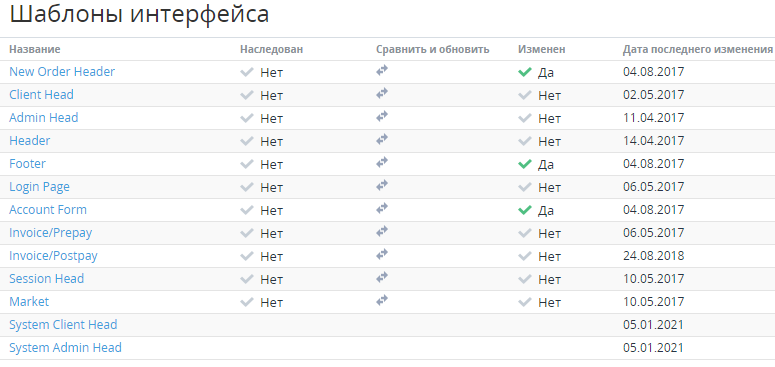Image resolution: width=775 pixels, height=367 pixels.
Task: Click compare-and-update arrows for Market row
Action: click(382, 301)
